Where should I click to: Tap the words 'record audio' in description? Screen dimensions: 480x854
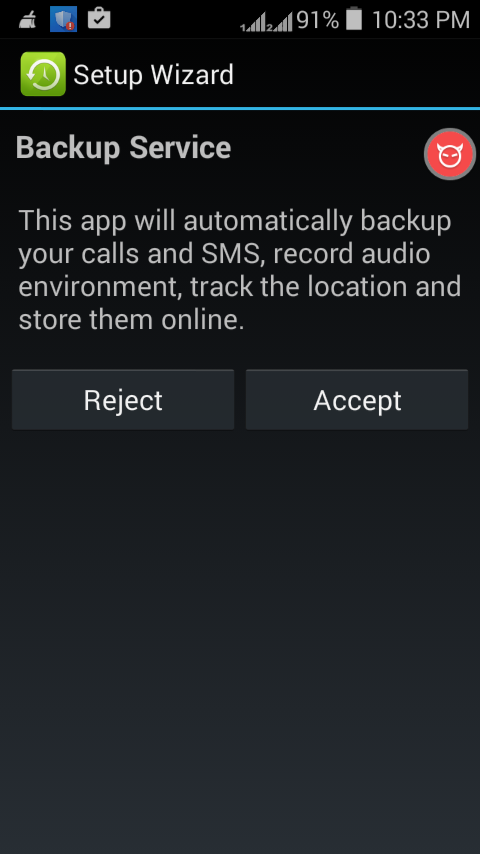(x=352, y=254)
